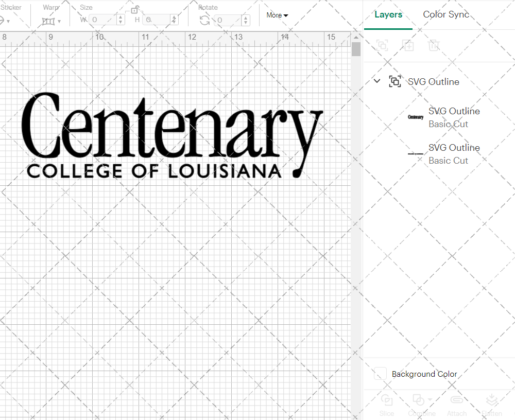The width and height of the screenshot is (515, 420).
Task: Select the first SVG Outline Basic Cut layer
Action: coord(454,117)
